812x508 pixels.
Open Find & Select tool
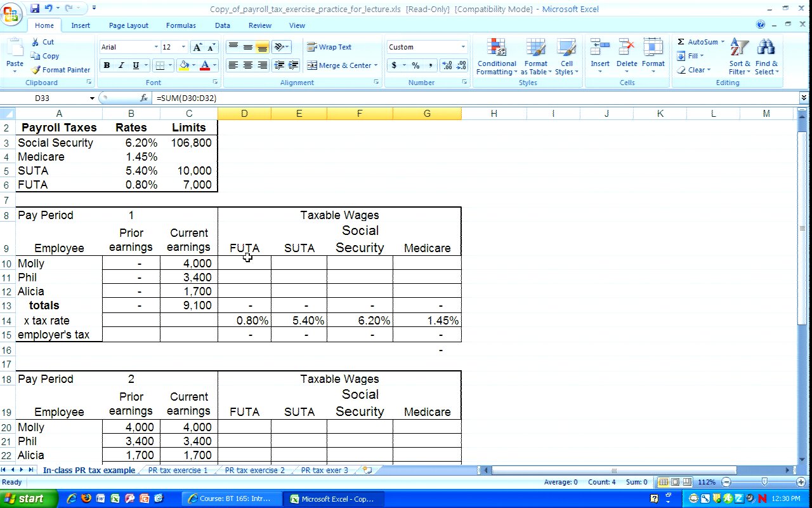pyautogui.click(x=766, y=57)
